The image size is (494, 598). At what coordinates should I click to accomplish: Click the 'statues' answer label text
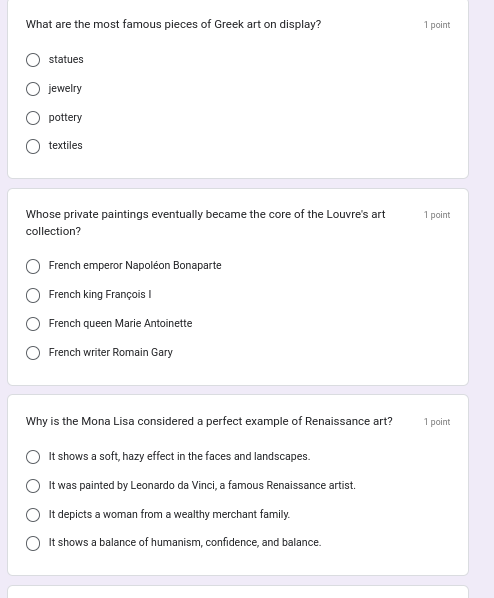tap(66, 59)
